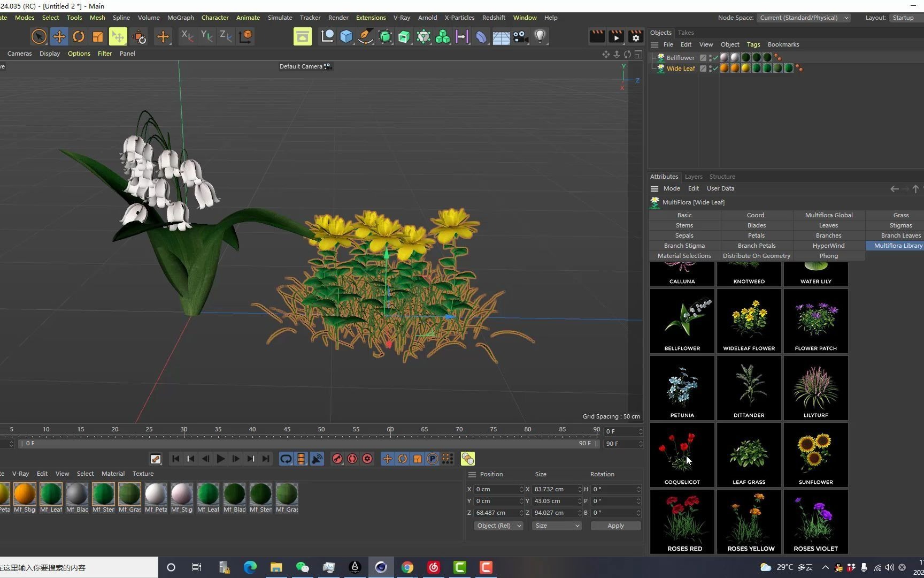The width and height of the screenshot is (924, 578).
Task: Click the Spline Pen tool icon
Action: [x=366, y=36]
